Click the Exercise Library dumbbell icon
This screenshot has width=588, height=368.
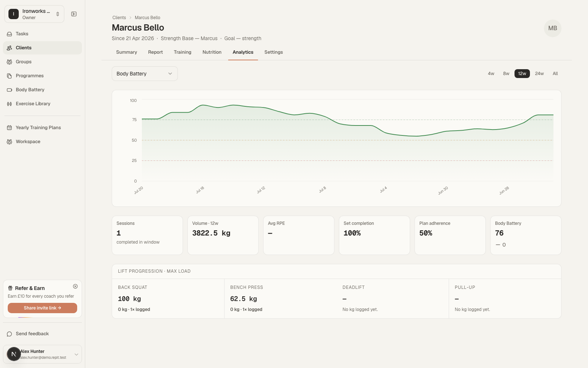click(10, 104)
